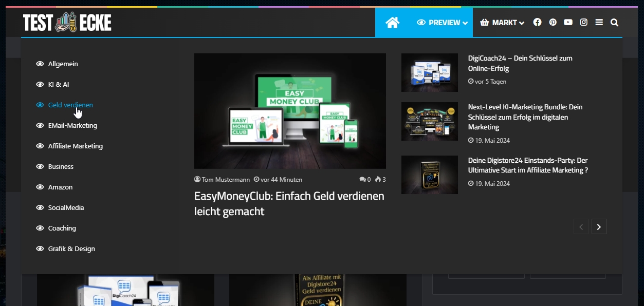Open the Pinterest social link
This screenshot has height=306, width=644.
(553, 22)
